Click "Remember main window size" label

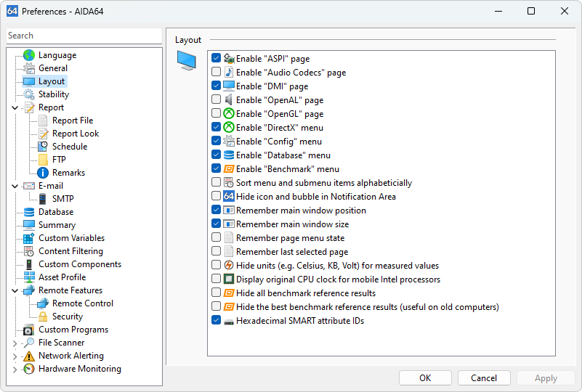click(293, 224)
